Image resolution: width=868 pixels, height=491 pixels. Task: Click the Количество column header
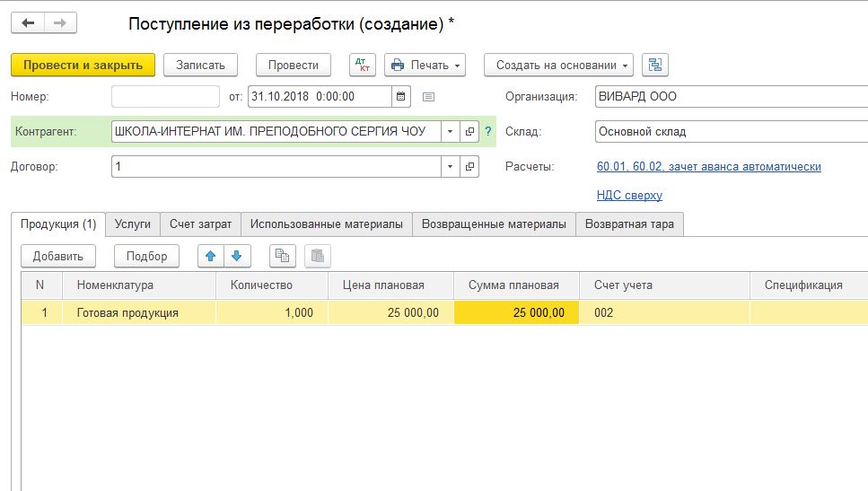point(272,285)
